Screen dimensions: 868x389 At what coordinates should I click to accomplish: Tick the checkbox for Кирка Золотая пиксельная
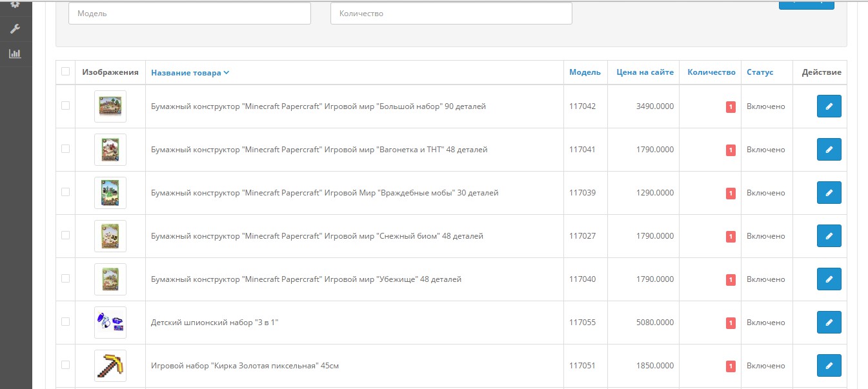tap(65, 365)
